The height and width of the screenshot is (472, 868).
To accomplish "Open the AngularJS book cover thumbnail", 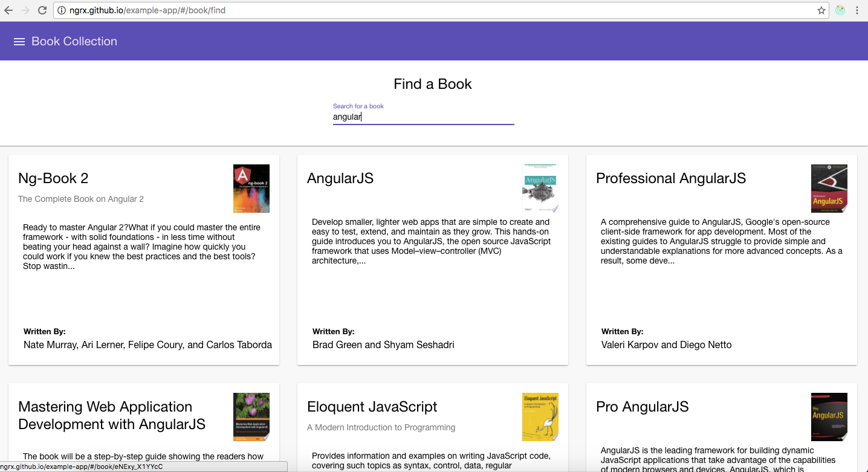I will tap(540, 189).
